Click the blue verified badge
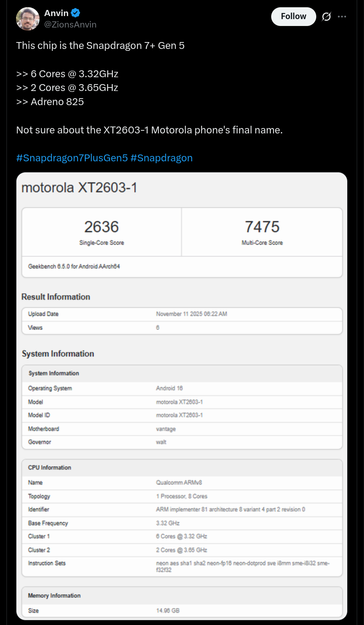 coord(76,13)
